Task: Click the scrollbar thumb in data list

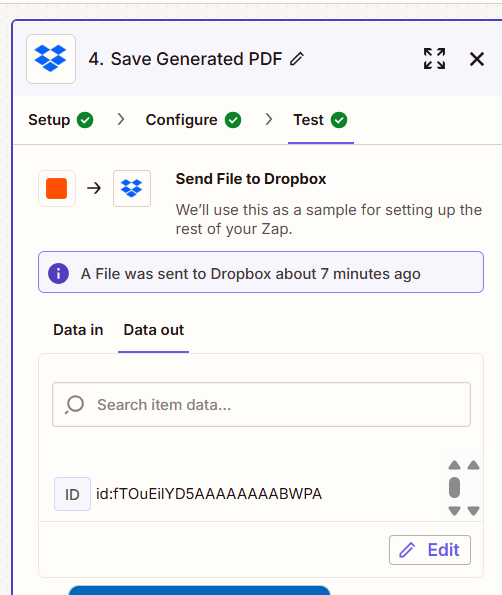Action: coord(454,488)
